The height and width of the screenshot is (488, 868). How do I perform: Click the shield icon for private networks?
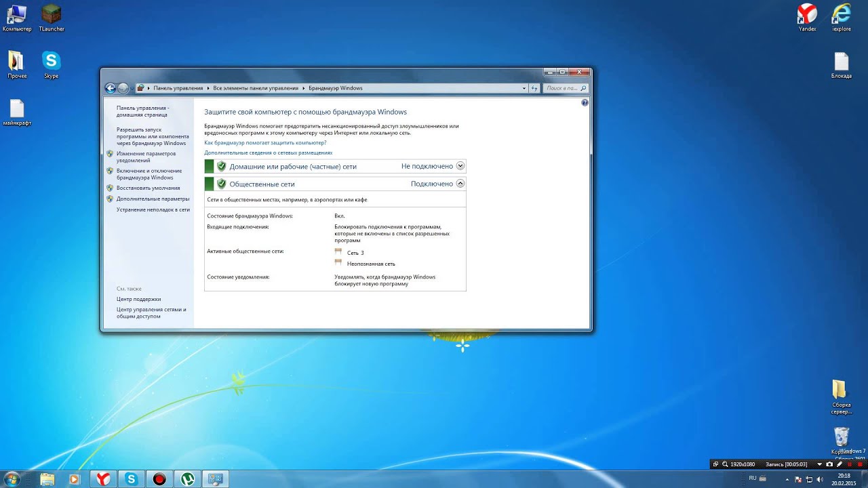tap(221, 166)
